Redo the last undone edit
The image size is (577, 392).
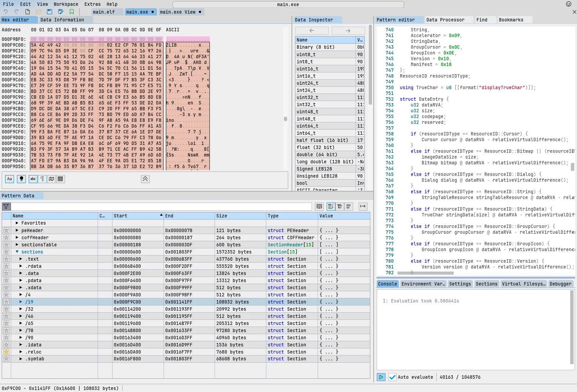point(16,12)
